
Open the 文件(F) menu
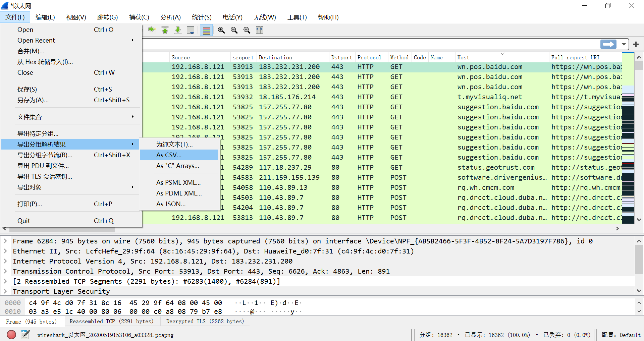pos(15,17)
